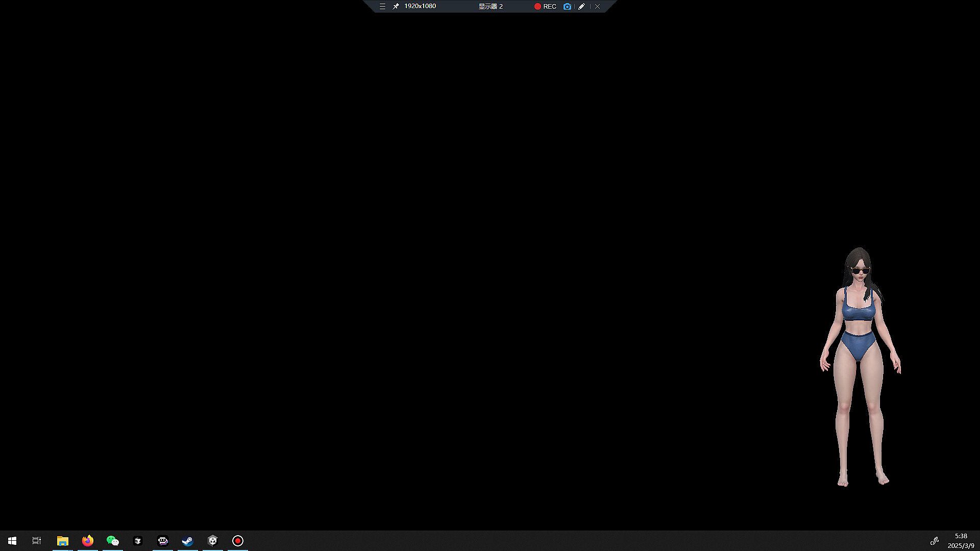
Task: Open Task View on the taskbar
Action: click(37, 541)
